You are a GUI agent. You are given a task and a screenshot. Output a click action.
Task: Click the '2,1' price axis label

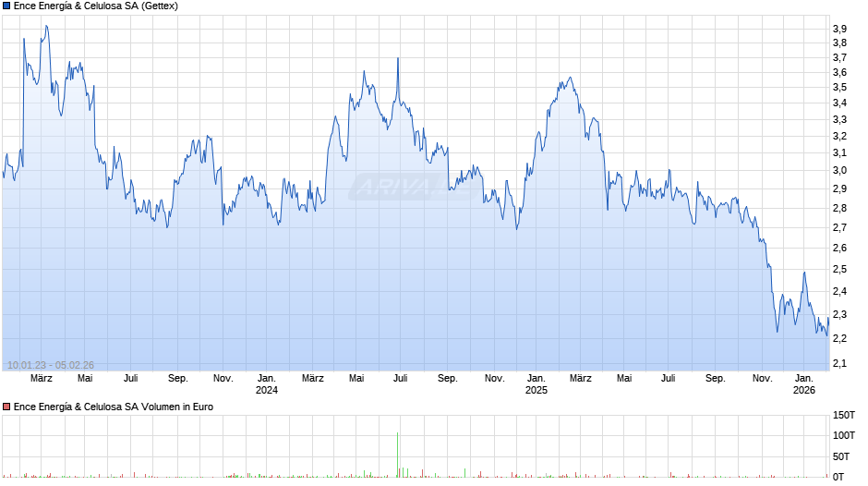tap(839, 363)
